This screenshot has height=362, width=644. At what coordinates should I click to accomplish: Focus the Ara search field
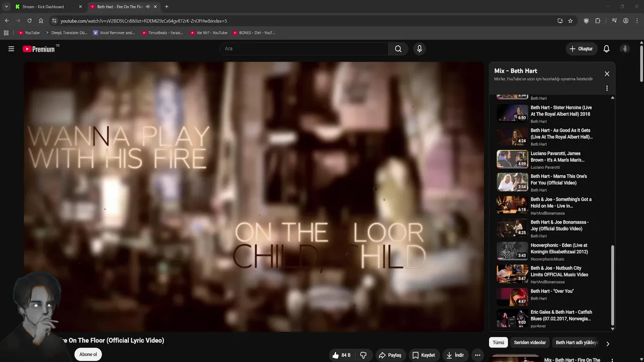click(303, 49)
